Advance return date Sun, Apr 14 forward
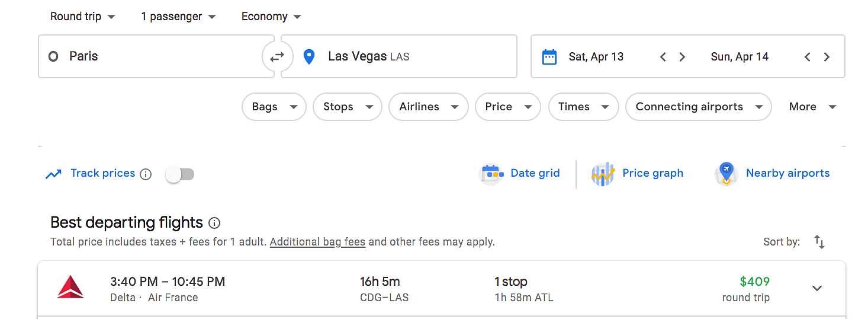Image resolution: width=868 pixels, height=319 pixels. click(x=827, y=57)
